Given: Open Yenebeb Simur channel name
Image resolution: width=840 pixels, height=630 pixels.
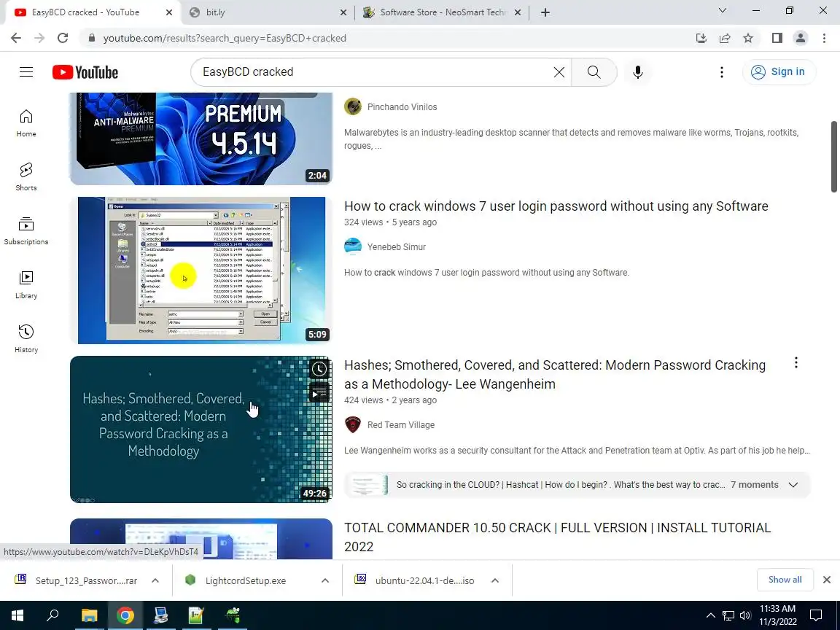Looking at the screenshot, I should coord(397,247).
